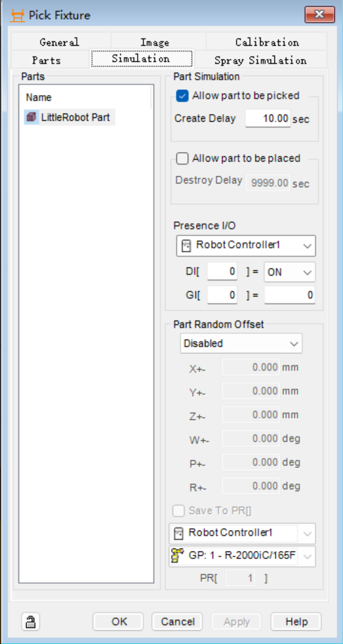Click the controller icon in Presence I/O dropdown
The image size is (343, 644).
coord(186,246)
